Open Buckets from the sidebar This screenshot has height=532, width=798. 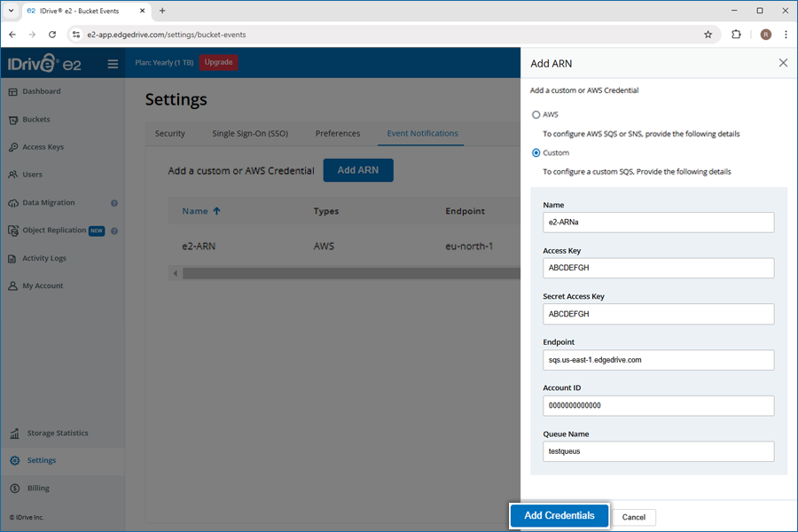pyautogui.click(x=35, y=119)
